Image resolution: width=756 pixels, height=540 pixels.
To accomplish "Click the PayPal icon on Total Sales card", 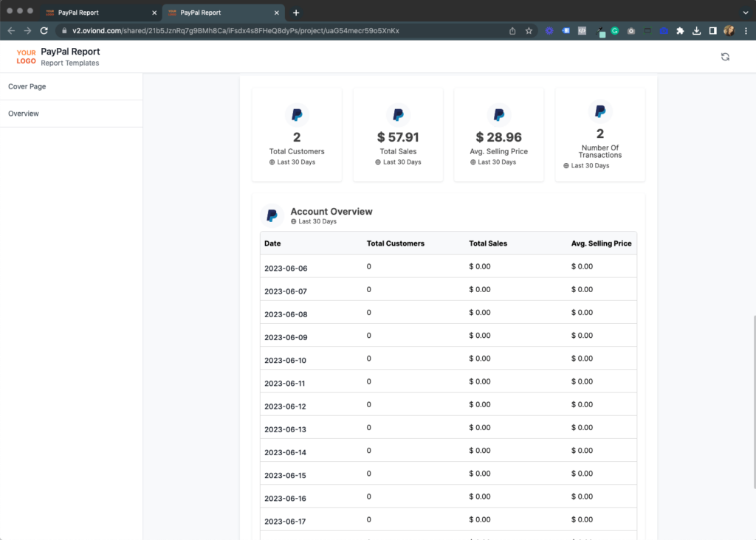I will tap(398, 114).
